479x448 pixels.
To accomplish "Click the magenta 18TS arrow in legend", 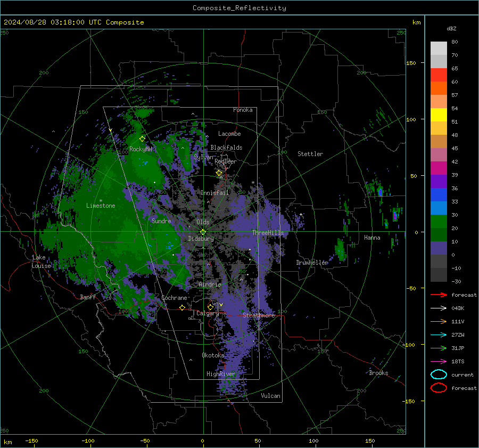I will [439, 362].
